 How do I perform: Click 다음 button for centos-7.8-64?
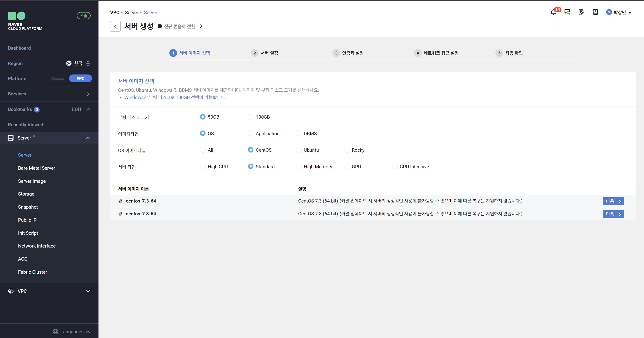(x=613, y=214)
